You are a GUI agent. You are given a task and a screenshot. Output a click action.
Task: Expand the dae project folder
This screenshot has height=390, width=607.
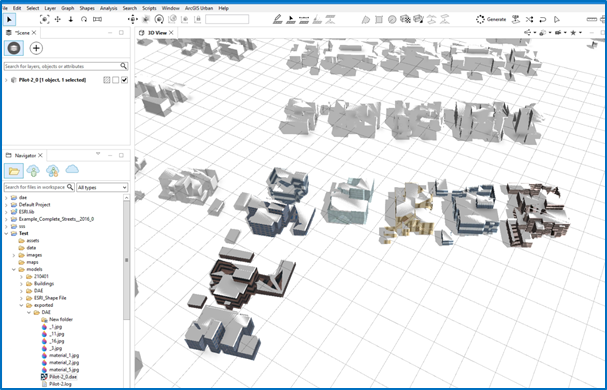[6, 198]
